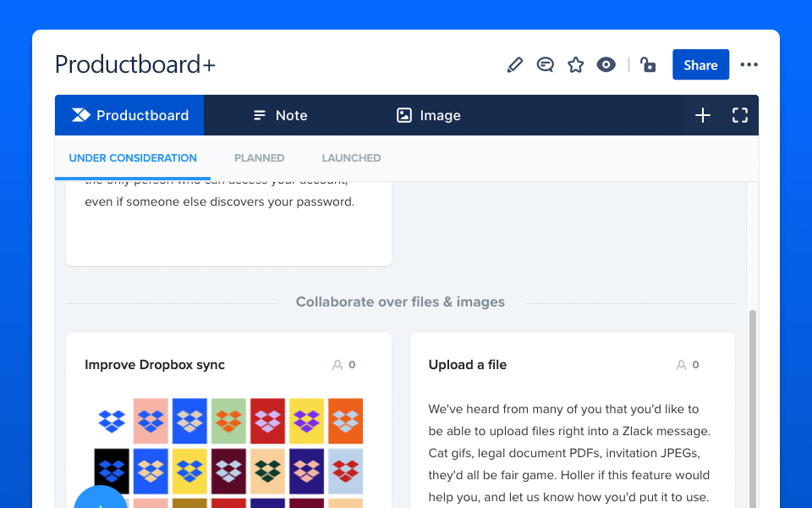The image size is (812, 508).
Task: Click the Upload a file description text
Action: point(569,453)
